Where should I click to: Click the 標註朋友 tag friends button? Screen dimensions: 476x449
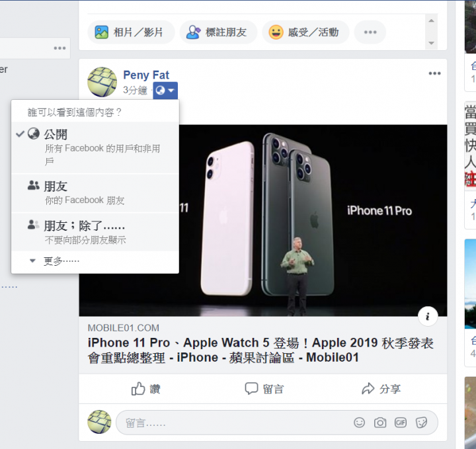point(218,32)
